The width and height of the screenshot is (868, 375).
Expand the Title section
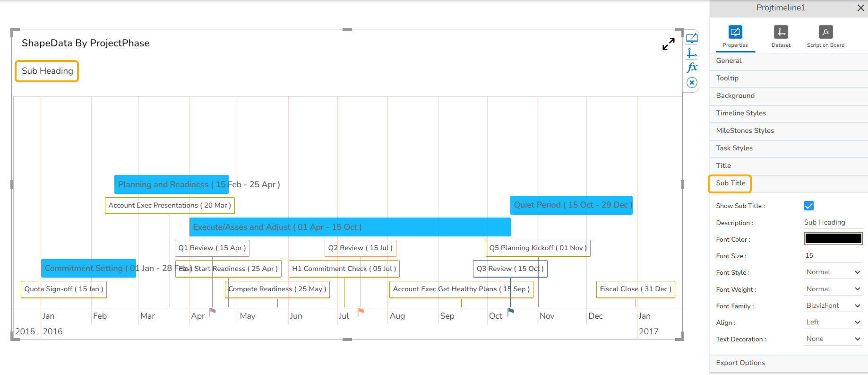pos(789,166)
